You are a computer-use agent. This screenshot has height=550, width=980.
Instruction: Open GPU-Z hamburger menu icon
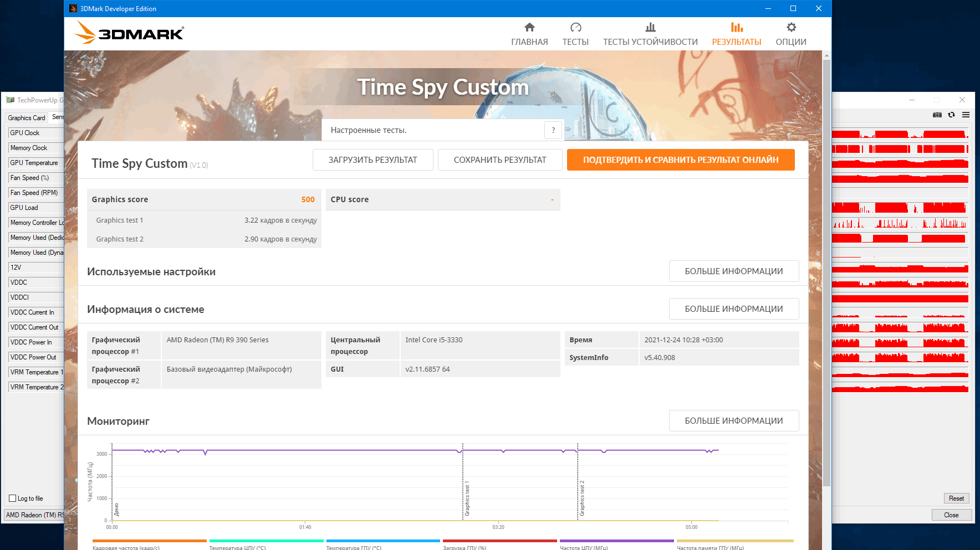tap(966, 115)
